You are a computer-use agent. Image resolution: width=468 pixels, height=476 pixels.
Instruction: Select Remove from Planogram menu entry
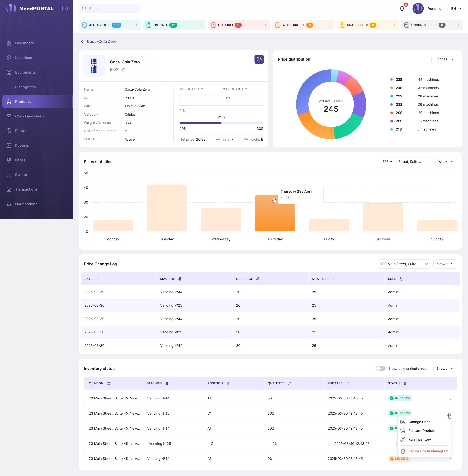[x=428, y=451]
